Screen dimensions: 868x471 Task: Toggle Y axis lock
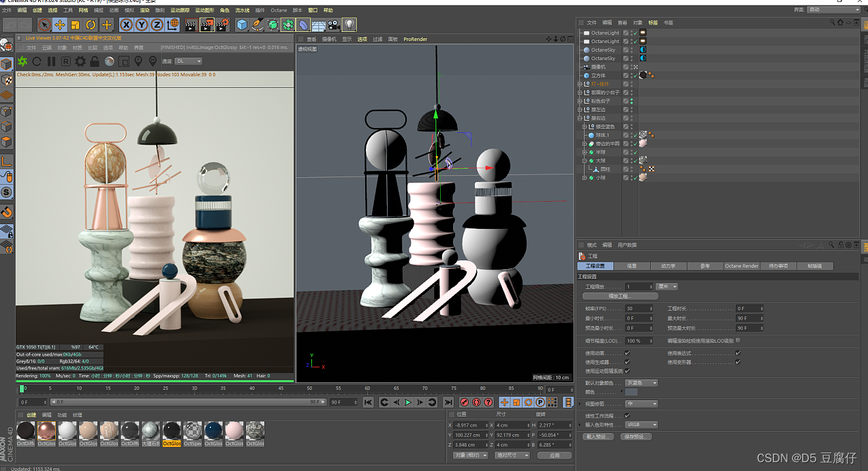pos(141,25)
